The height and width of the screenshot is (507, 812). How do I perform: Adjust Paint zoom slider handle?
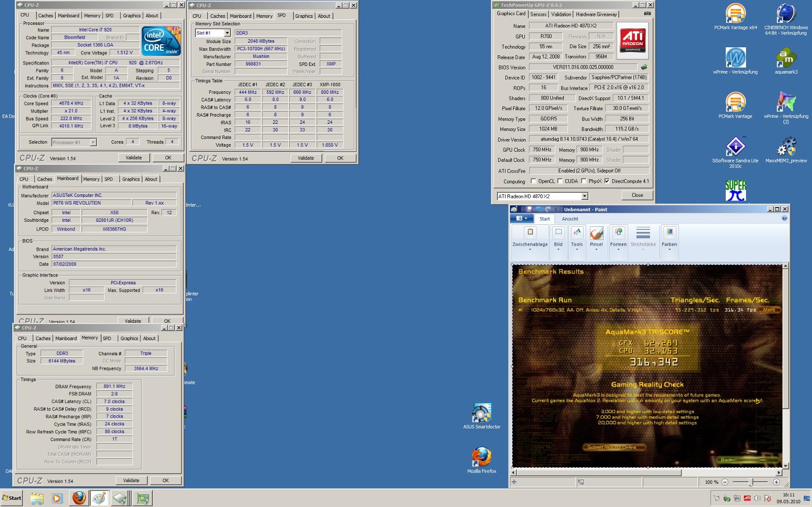(751, 482)
